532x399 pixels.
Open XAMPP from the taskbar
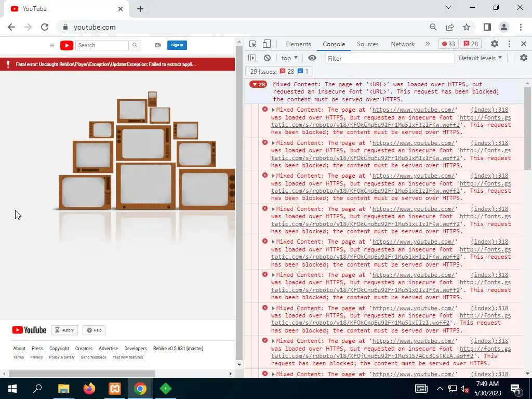coord(115,389)
